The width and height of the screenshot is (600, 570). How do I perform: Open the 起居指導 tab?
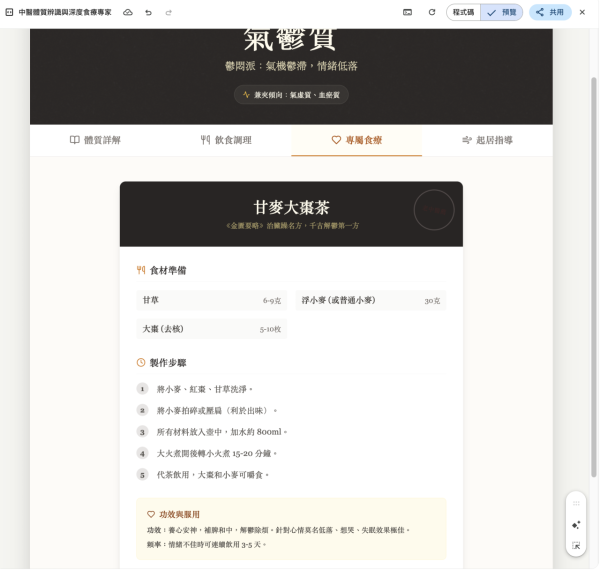pyautogui.click(x=487, y=140)
